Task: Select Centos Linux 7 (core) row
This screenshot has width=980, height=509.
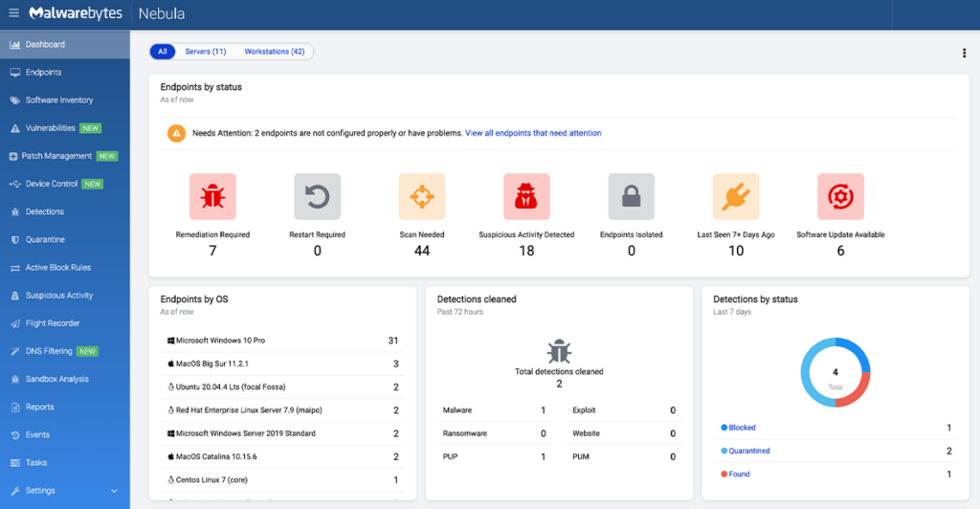Action: [x=282, y=479]
